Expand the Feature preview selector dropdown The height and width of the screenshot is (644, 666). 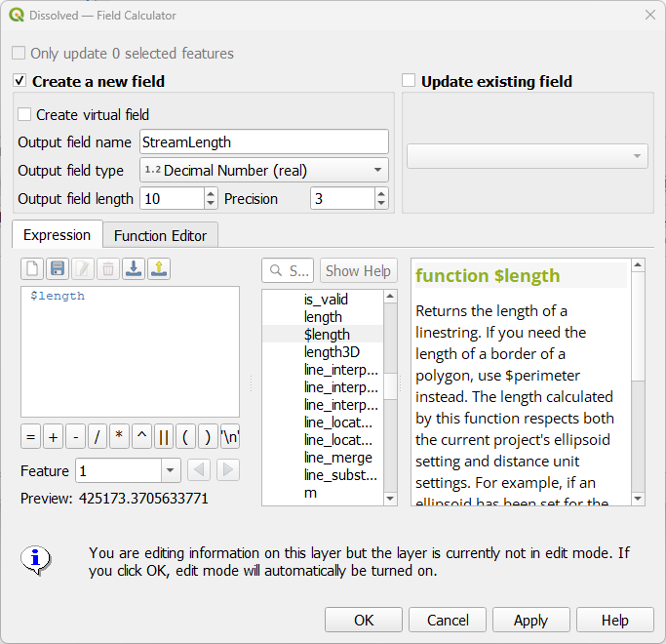pos(171,470)
